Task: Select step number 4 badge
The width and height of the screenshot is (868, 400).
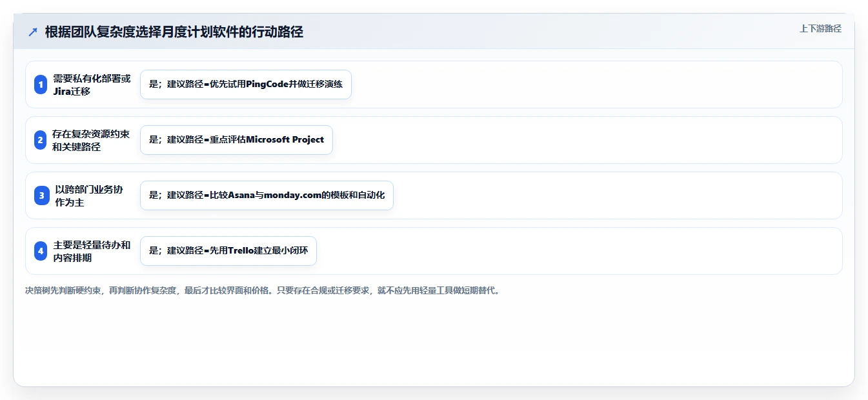Action: 41,251
